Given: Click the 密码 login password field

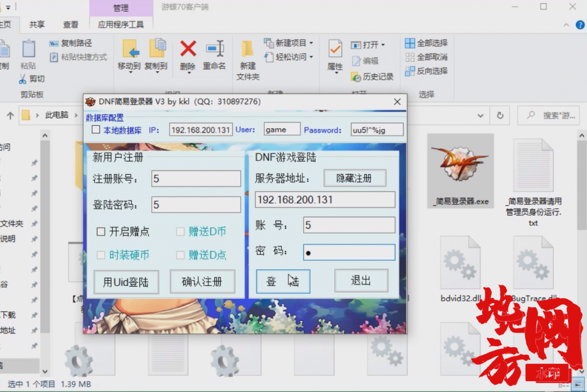Looking at the screenshot, I should [x=349, y=252].
